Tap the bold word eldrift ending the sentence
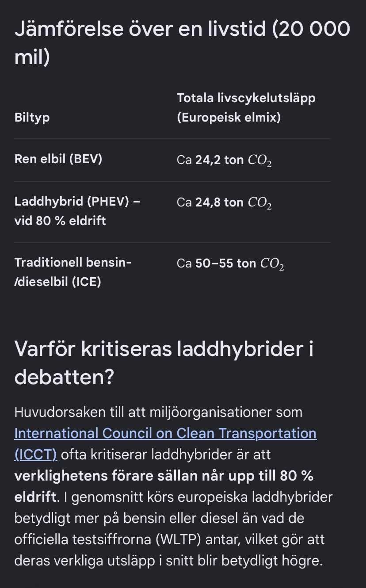The width and height of the screenshot is (366, 588). point(36,497)
